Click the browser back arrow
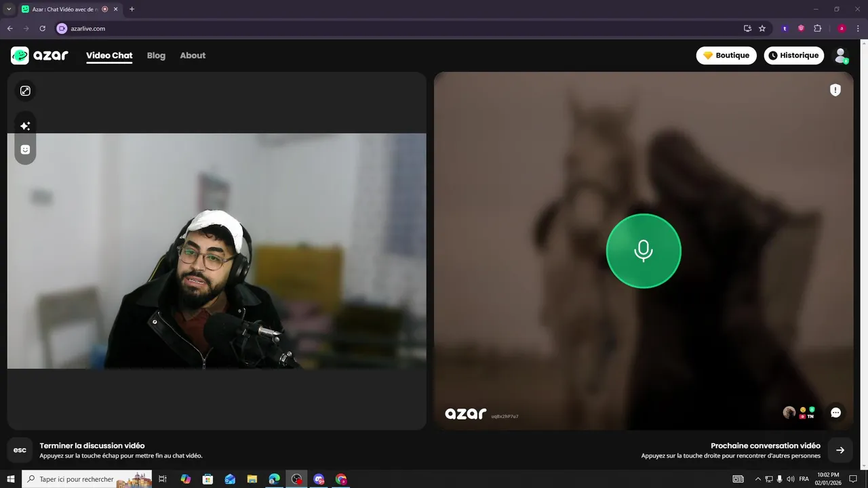This screenshot has height=488, width=868. click(9, 28)
